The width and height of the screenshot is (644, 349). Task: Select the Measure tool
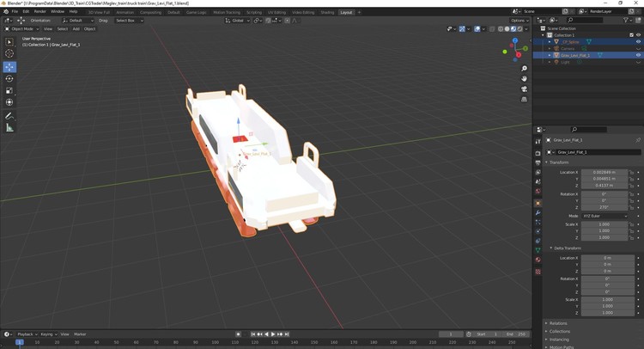(x=9, y=127)
